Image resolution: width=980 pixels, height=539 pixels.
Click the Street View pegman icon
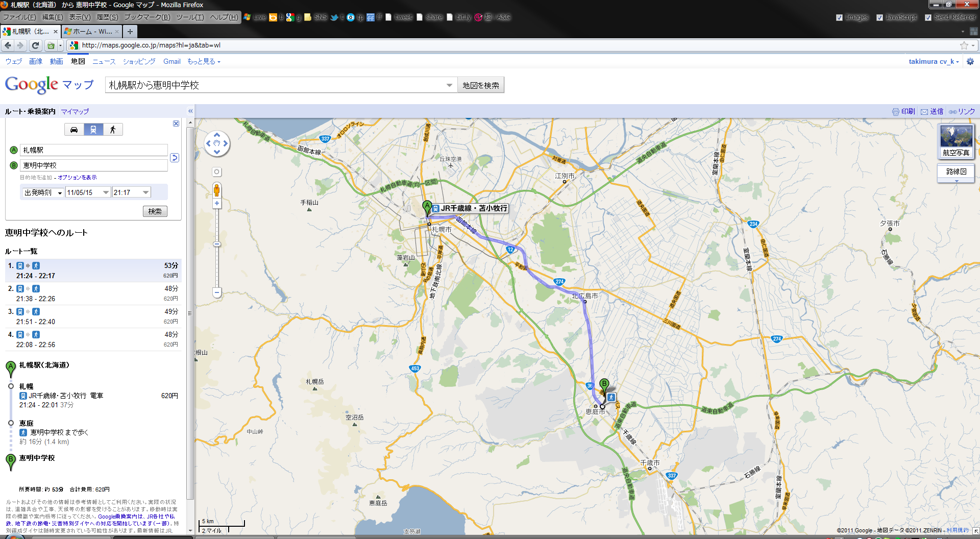pyautogui.click(x=217, y=190)
